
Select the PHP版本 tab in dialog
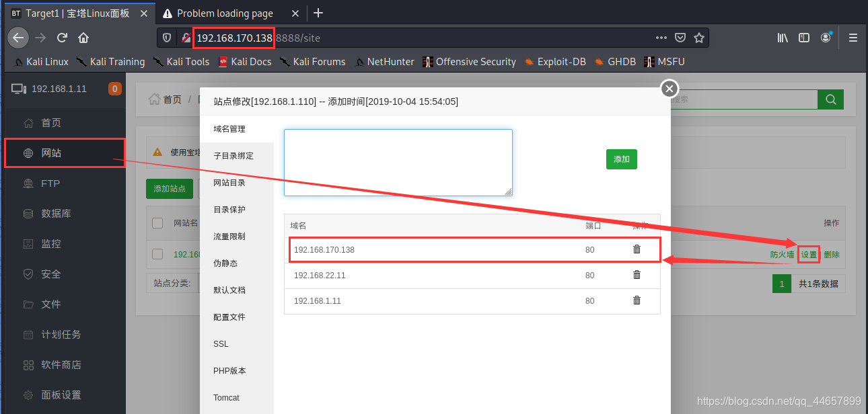point(237,371)
